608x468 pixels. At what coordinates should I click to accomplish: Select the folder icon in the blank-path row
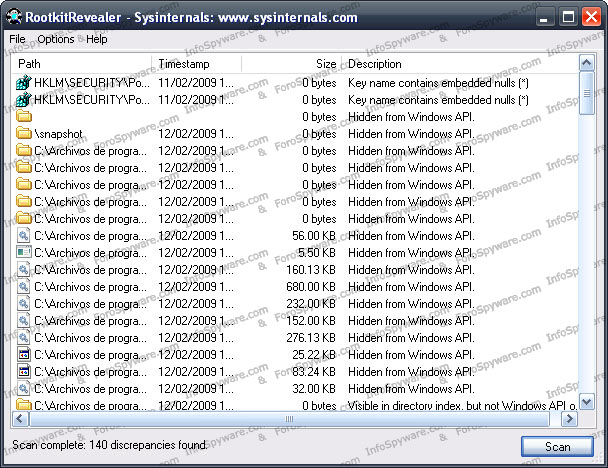[24, 116]
